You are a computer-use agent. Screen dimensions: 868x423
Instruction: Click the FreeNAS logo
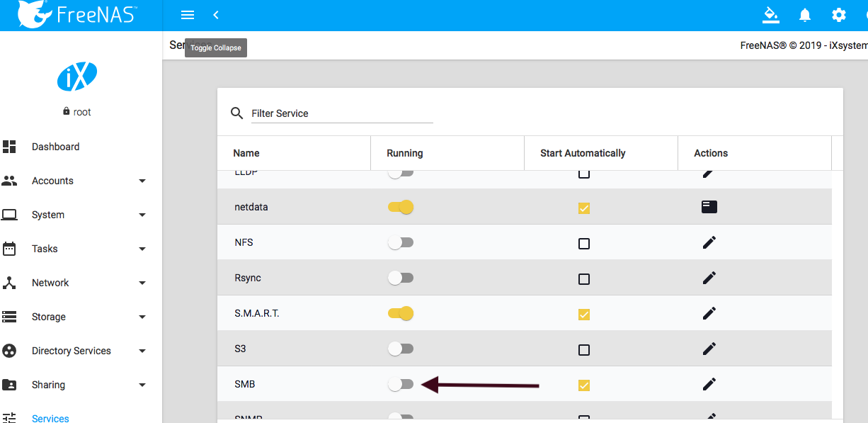coord(78,14)
